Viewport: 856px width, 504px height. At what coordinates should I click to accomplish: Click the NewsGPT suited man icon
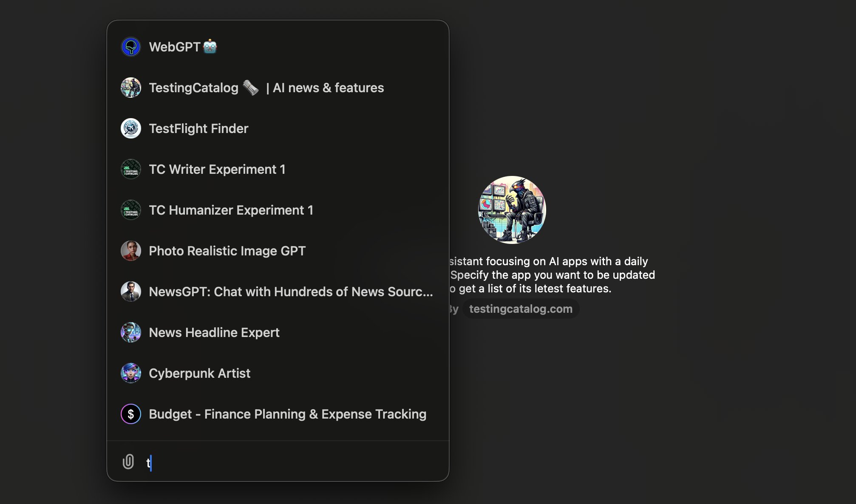(131, 292)
